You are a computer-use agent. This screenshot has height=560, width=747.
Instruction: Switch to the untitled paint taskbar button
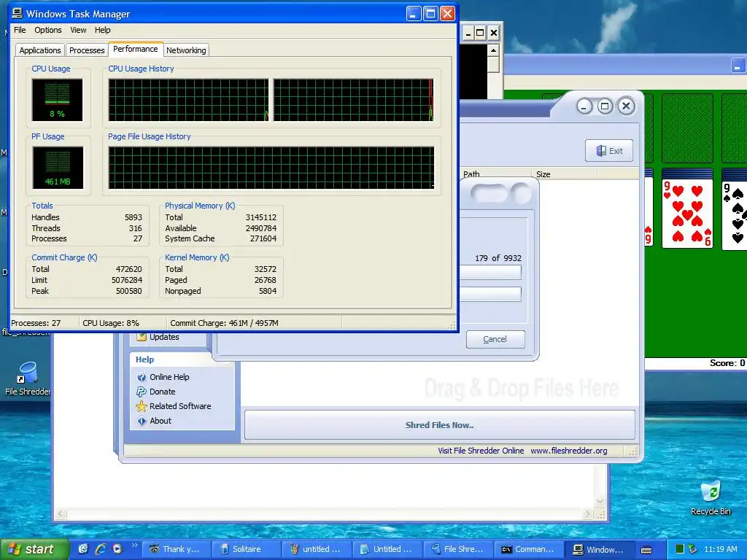(315, 549)
